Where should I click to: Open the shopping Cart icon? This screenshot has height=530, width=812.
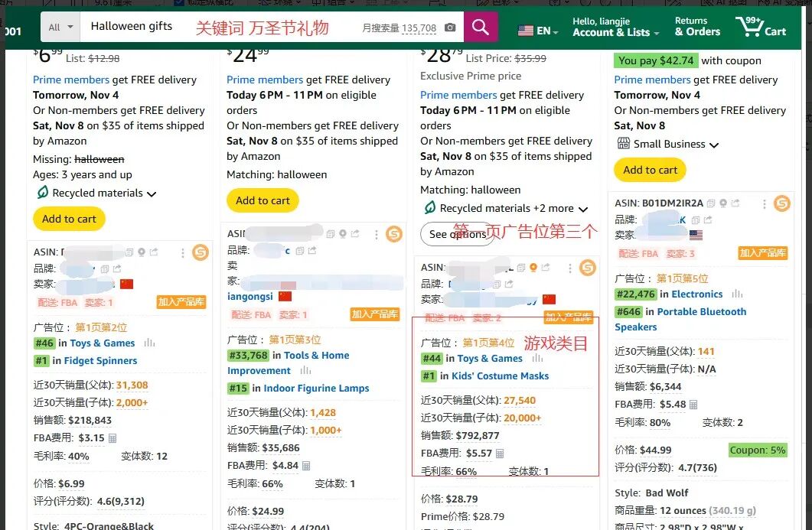point(761,27)
